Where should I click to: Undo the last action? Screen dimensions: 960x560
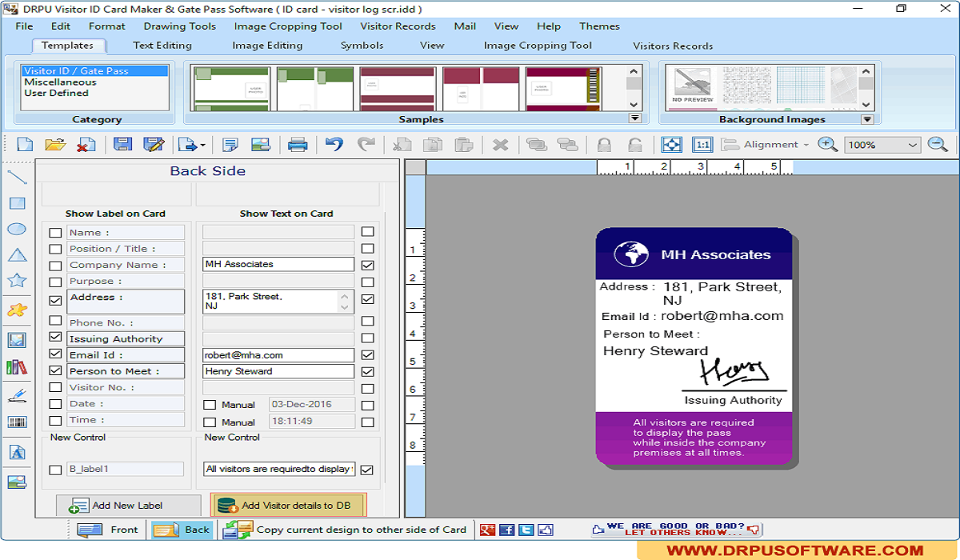pyautogui.click(x=334, y=145)
